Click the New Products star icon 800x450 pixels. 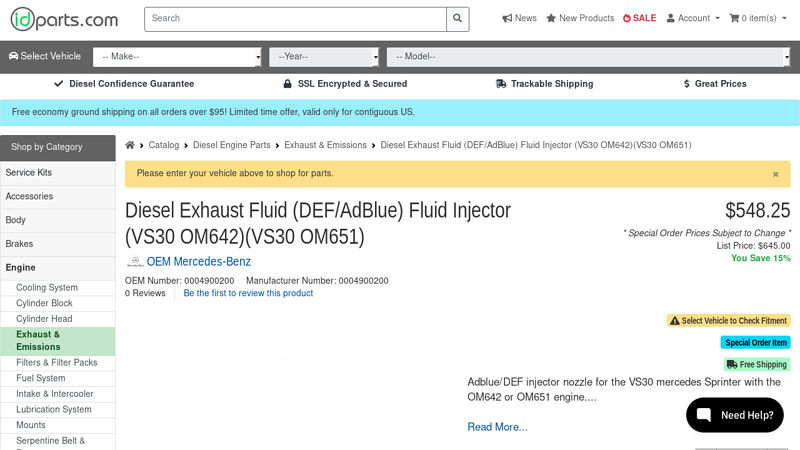point(551,18)
